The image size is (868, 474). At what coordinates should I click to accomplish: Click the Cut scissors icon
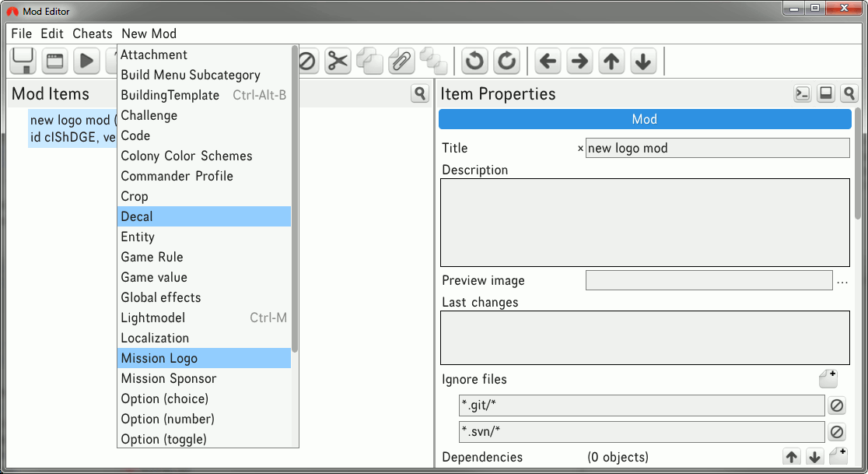pyautogui.click(x=338, y=61)
